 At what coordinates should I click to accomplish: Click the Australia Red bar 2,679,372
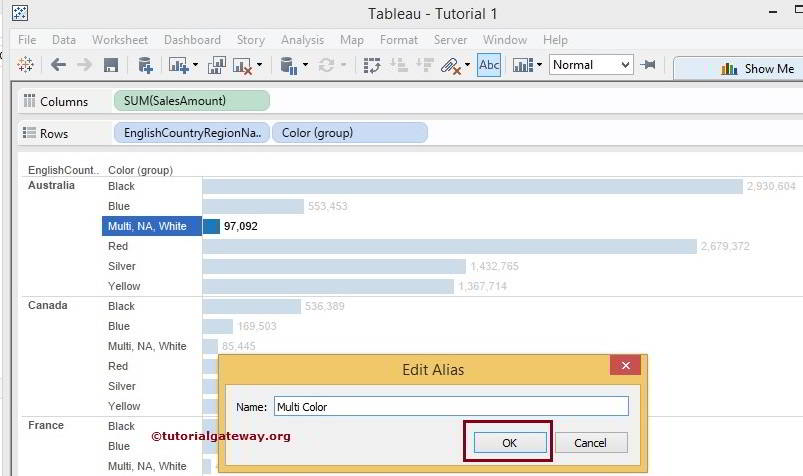click(x=450, y=246)
